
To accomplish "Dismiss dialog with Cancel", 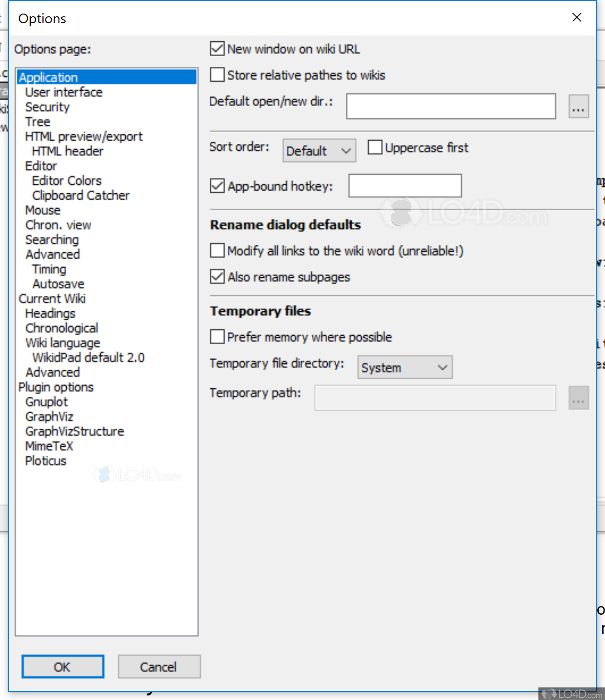I will (159, 667).
